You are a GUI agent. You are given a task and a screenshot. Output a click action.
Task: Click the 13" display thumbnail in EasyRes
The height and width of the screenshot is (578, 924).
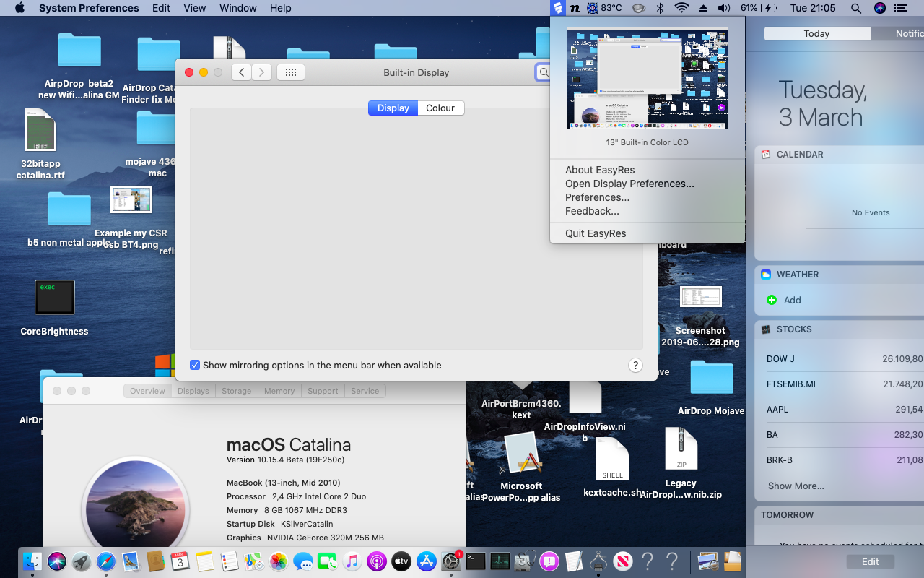click(647, 78)
